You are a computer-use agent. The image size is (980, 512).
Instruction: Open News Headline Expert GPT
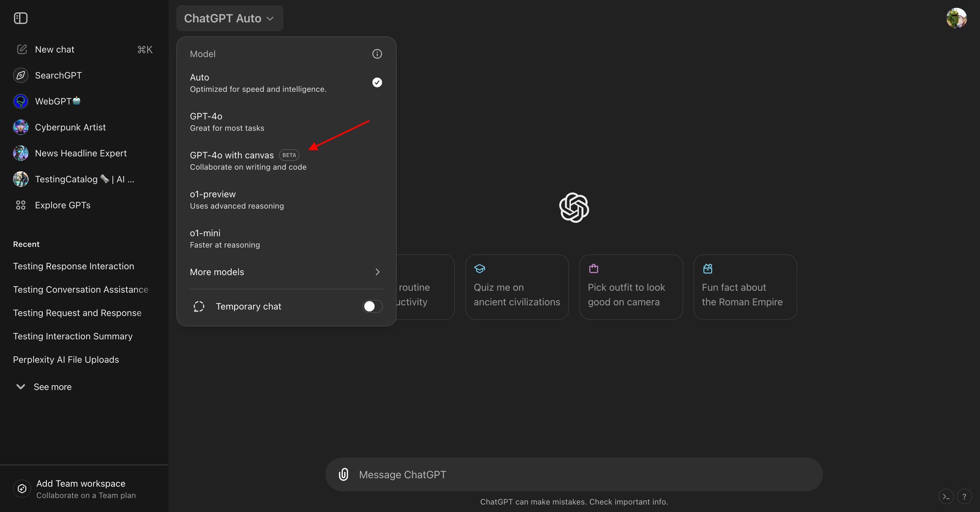pyautogui.click(x=84, y=153)
